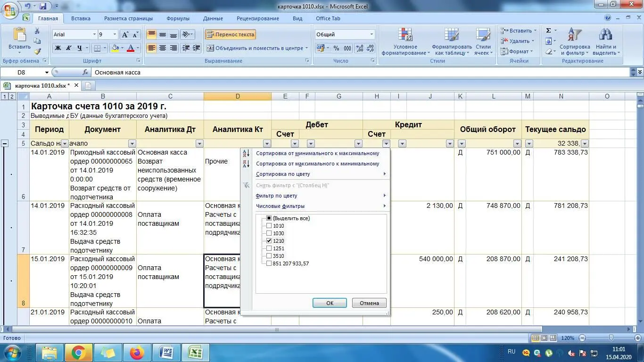Click the Thousands separator (000) icon
This screenshot has height=362, width=644.
(x=347, y=48)
